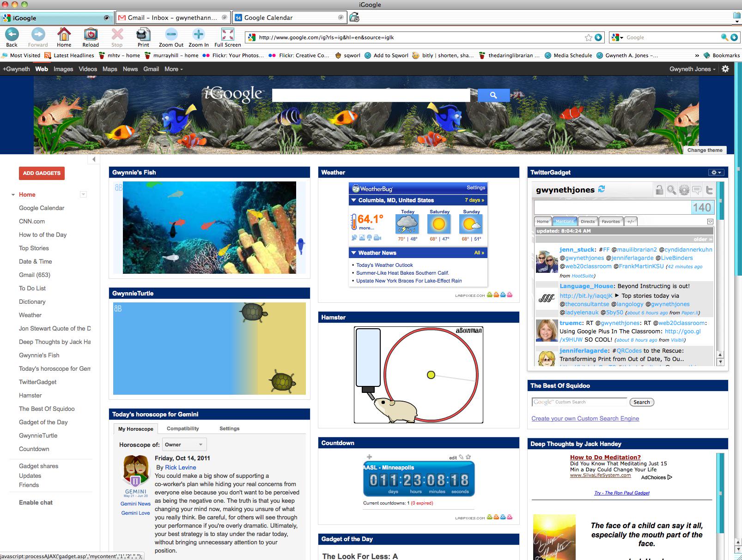Open WeatherBug Settings link
This screenshot has height=560, width=742.
tap(476, 187)
